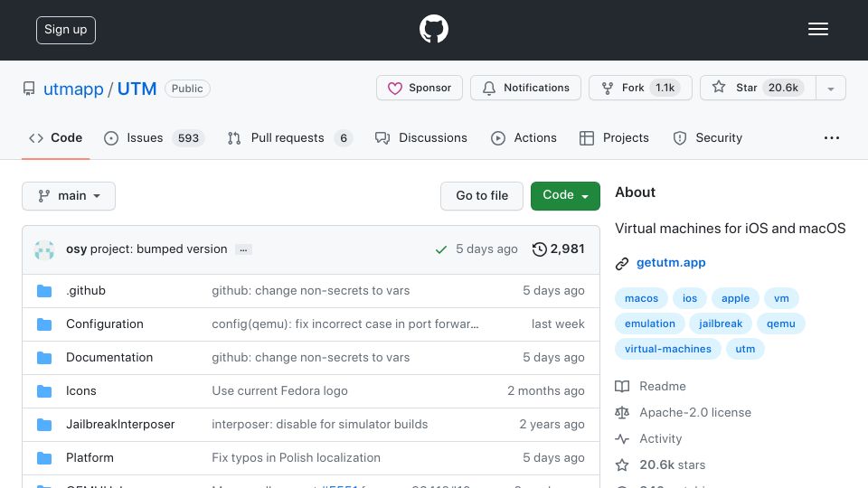Click the Sign up button
The image size is (868, 488).
(65, 30)
